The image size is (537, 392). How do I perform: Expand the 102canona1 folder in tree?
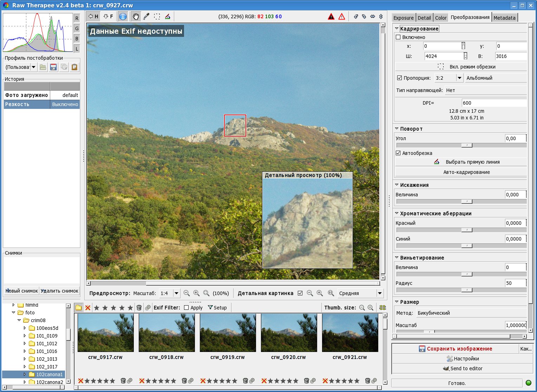pyautogui.click(x=25, y=374)
